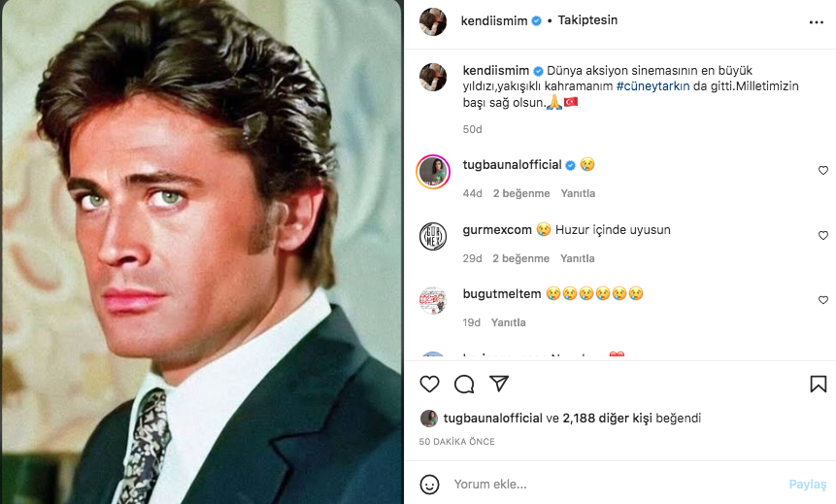Open the 2,188 diğer kişi likes list
This screenshot has height=504, width=836.
coord(606,419)
